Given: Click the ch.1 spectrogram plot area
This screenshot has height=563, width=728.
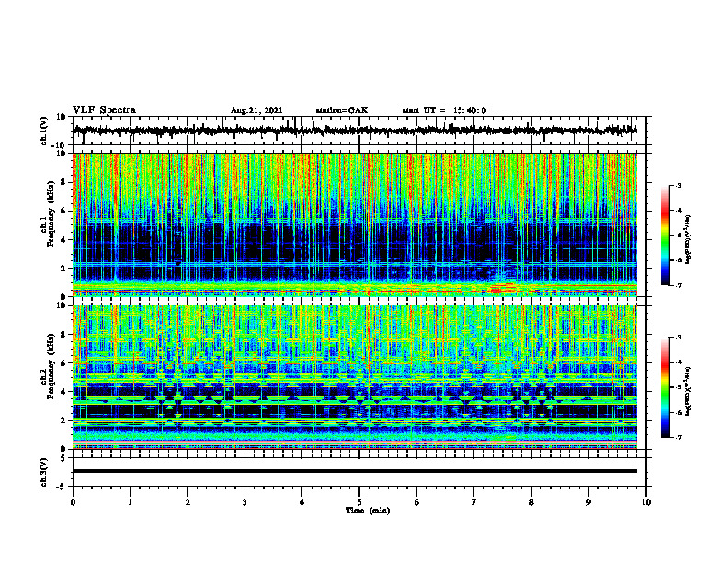Looking at the screenshot, I should click(355, 224).
